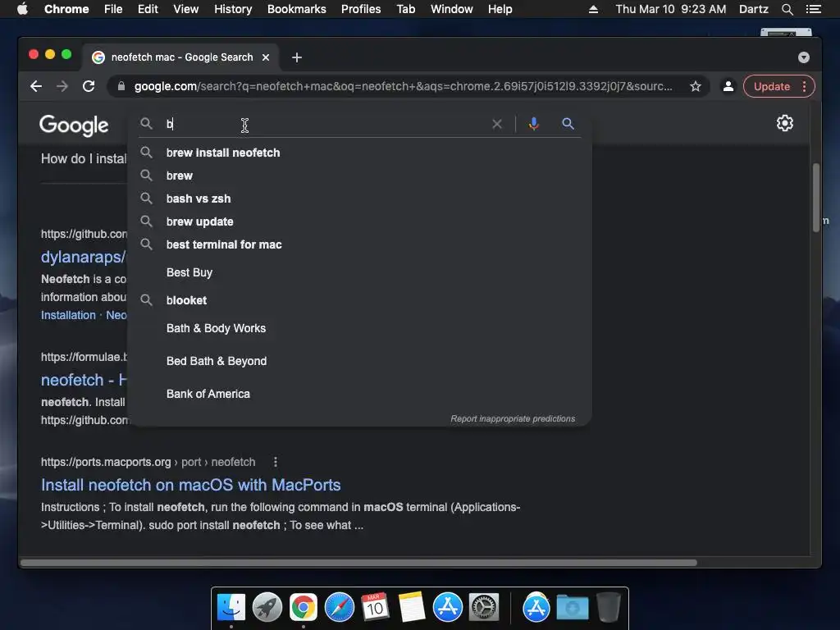Open a new tab with the plus icon

[297, 57]
